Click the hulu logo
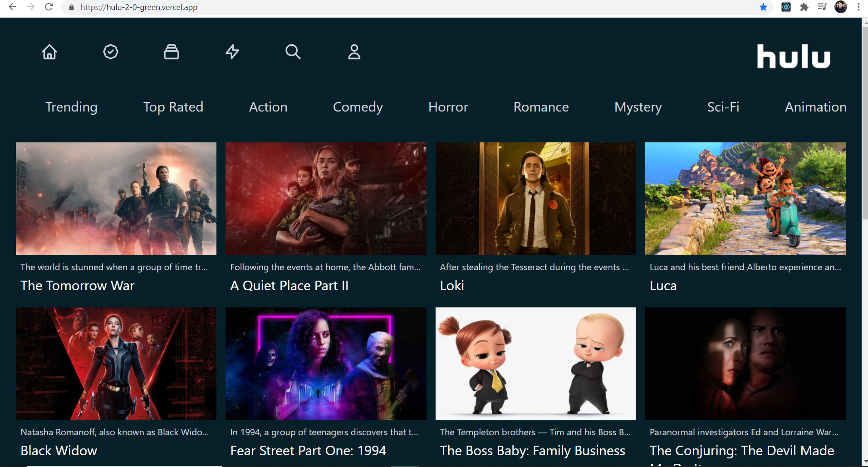This screenshot has width=868, height=467. (793, 57)
